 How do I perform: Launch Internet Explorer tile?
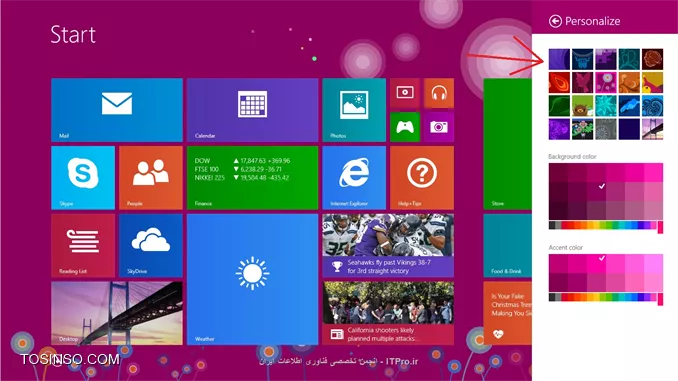tap(354, 178)
